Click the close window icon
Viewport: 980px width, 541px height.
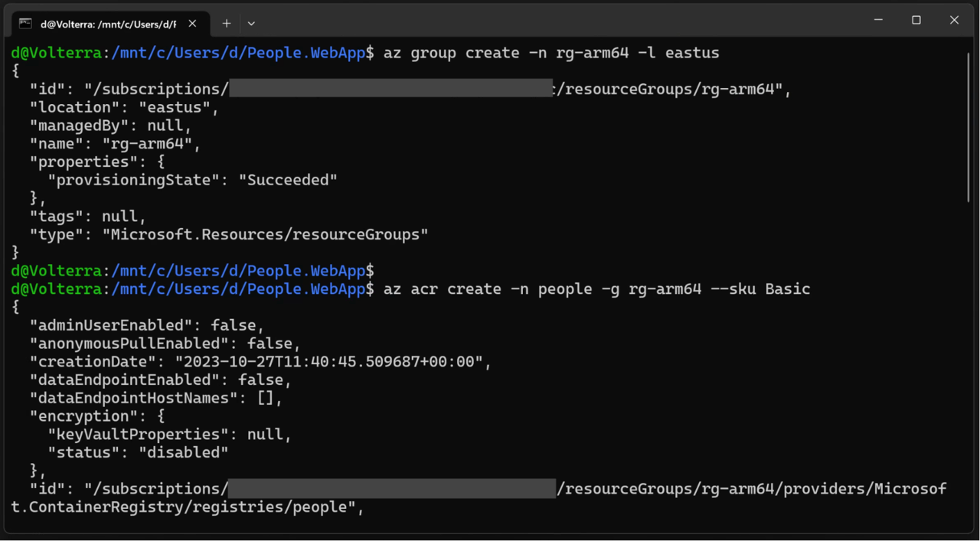(954, 20)
